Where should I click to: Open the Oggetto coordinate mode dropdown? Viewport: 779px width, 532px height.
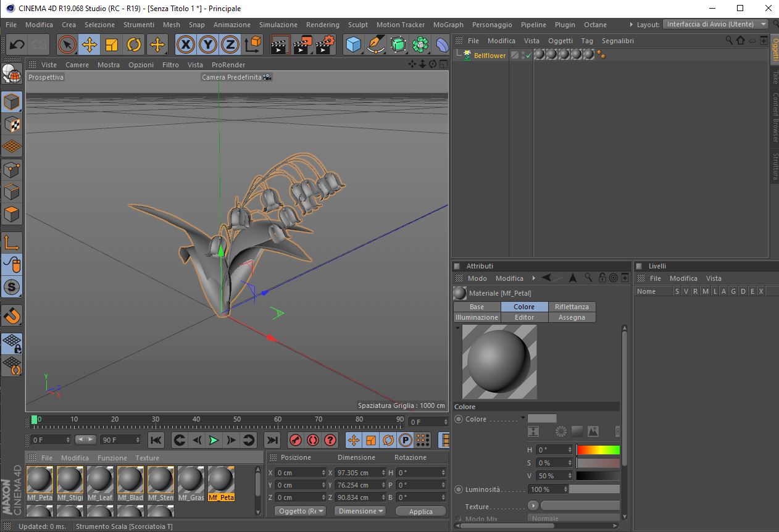pyautogui.click(x=301, y=511)
